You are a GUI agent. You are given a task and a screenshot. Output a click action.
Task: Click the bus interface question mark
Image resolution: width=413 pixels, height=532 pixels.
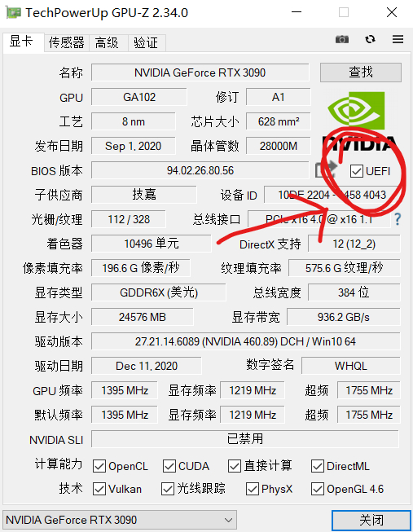[398, 219]
